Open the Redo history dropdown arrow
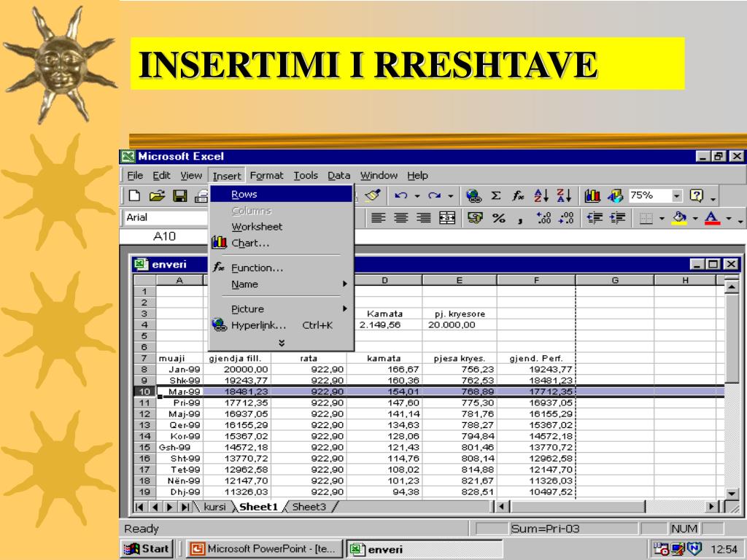The height and width of the screenshot is (560, 747). click(x=450, y=195)
